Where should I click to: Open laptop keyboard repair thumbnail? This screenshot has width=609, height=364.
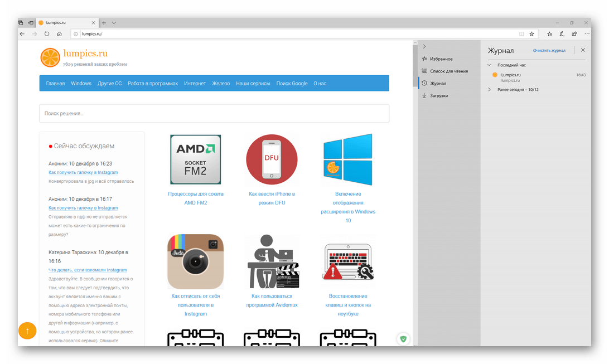click(347, 263)
